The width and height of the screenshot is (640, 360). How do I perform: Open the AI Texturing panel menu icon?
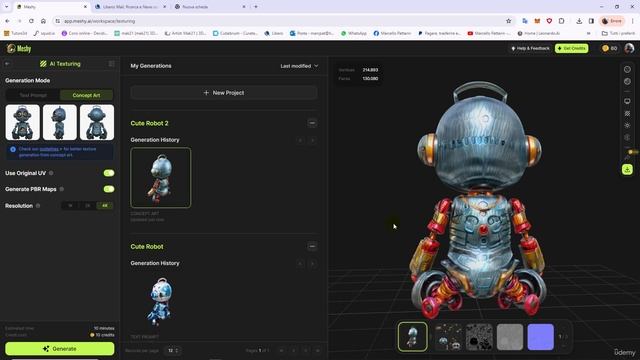point(111,64)
